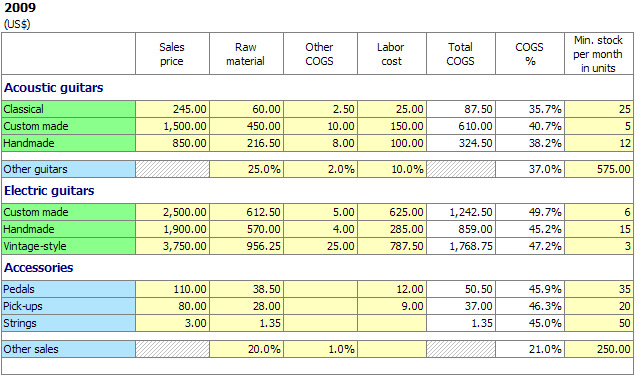
Task: Click Strings minimum stock 50
Action: [599, 323]
